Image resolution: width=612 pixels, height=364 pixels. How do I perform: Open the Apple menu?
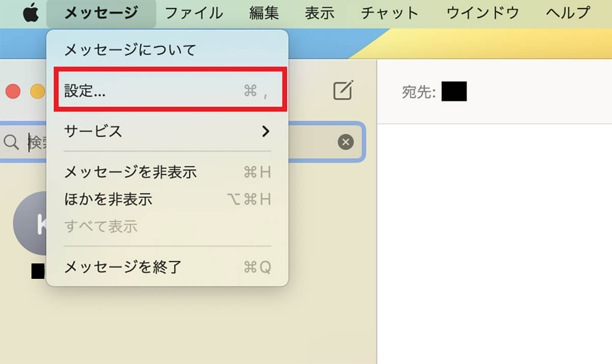tap(30, 13)
